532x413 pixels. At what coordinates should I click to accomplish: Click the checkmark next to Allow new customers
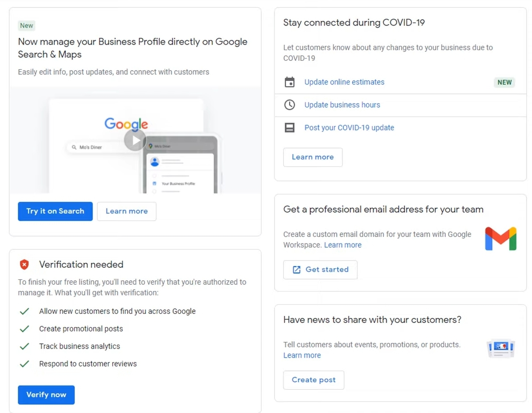click(25, 311)
